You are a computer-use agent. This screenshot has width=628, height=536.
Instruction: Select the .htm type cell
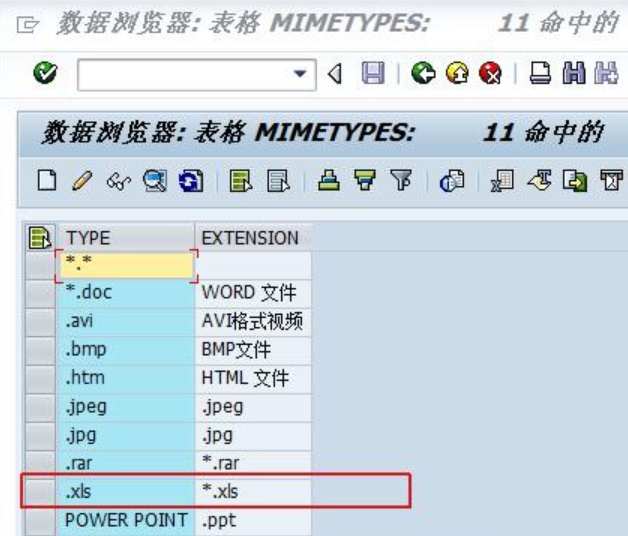(127, 379)
